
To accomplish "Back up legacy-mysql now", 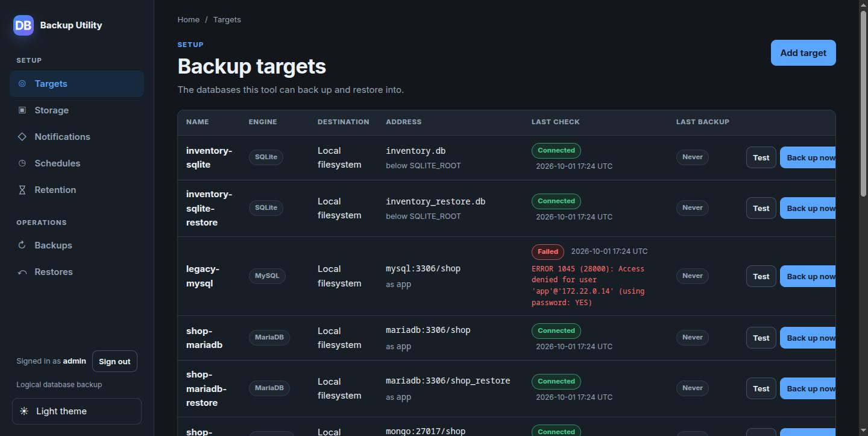I will (x=808, y=276).
